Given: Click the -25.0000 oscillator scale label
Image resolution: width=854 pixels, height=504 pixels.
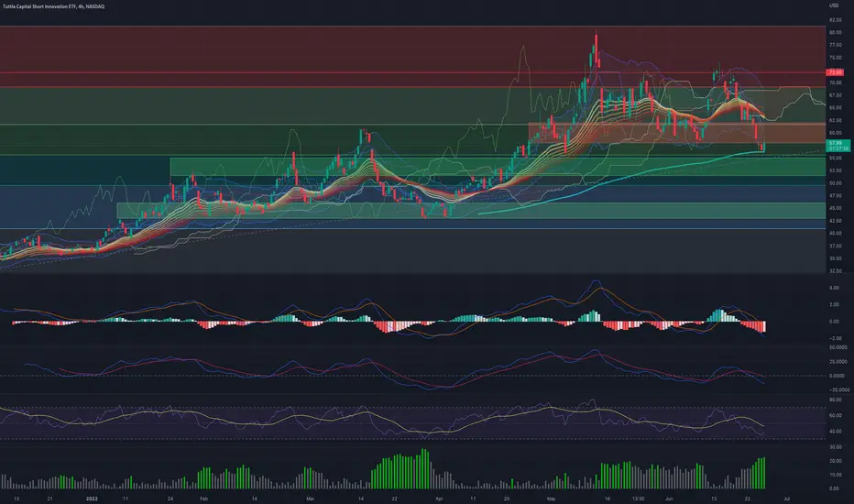Looking at the screenshot, I should (x=839, y=389).
